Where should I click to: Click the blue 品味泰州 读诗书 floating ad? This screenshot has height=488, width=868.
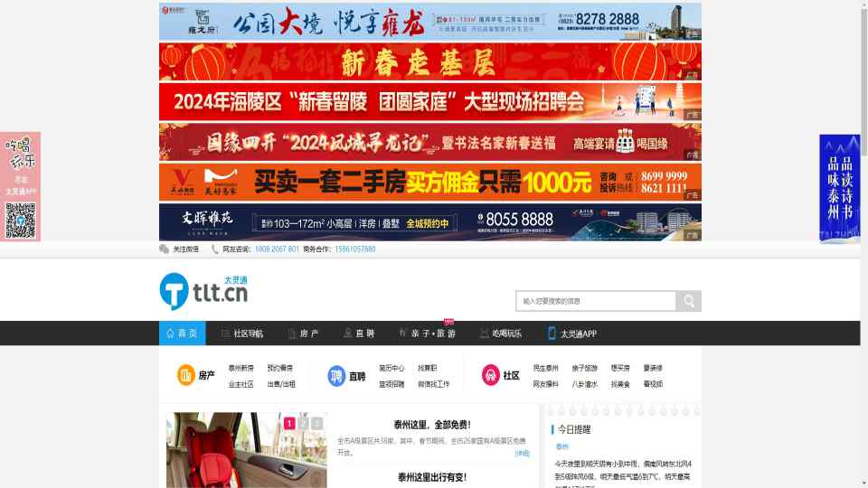(840, 188)
